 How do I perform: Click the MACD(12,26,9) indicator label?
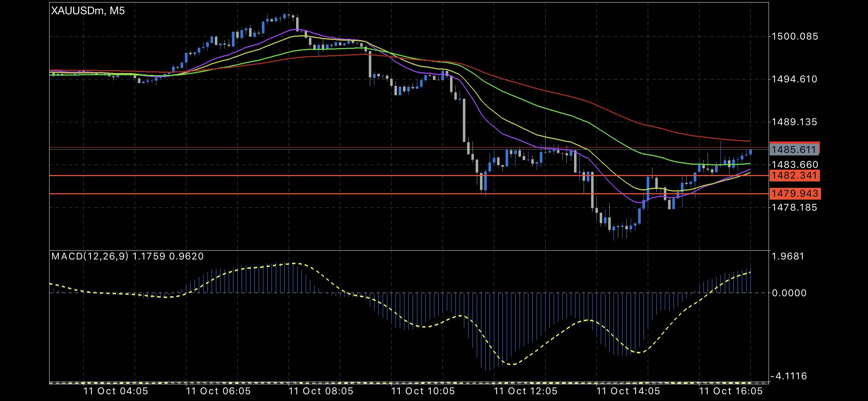pos(90,256)
